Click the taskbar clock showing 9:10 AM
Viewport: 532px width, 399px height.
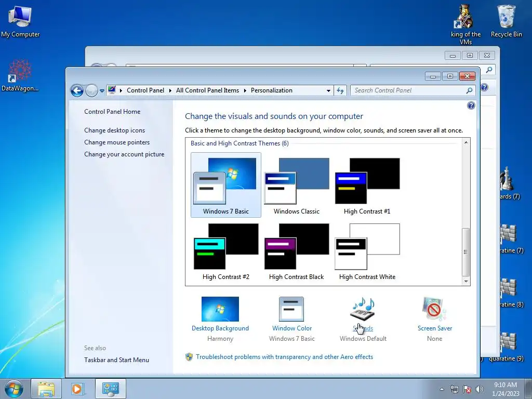pyautogui.click(x=506, y=389)
